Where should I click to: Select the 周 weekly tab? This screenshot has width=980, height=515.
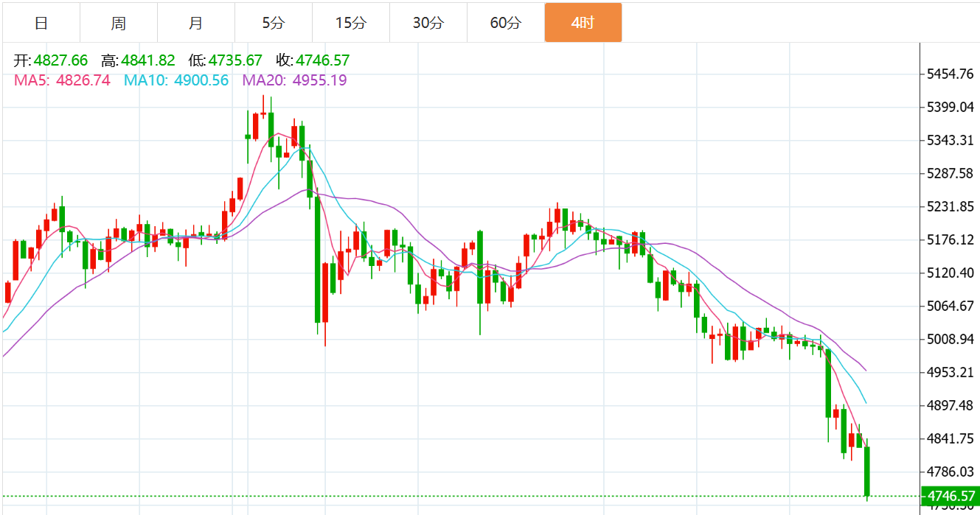coord(119,23)
